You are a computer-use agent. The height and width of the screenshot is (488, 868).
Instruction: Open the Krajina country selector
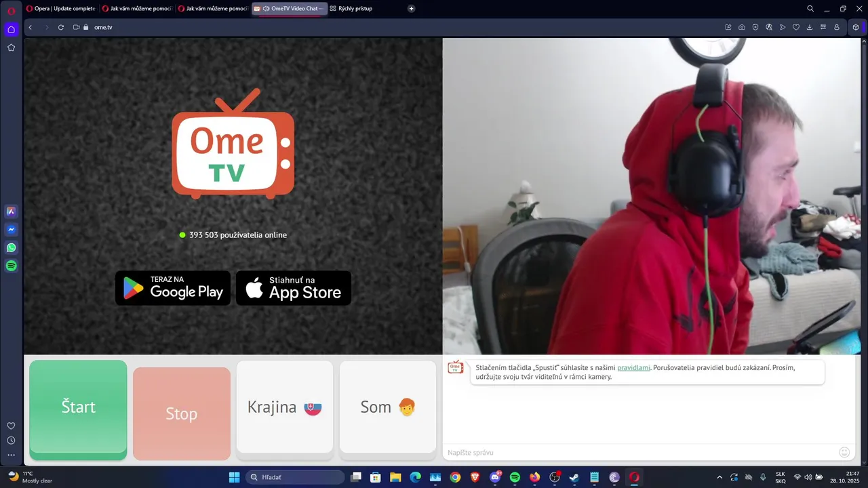click(x=285, y=407)
